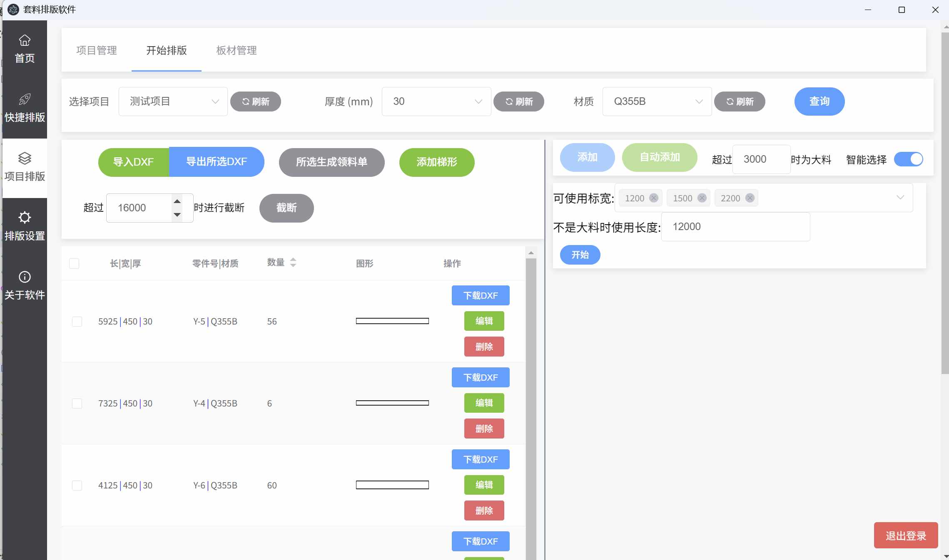This screenshot has height=560, width=949.
Task: Enable the 智能选择 smart-select switch
Action: coord(909,159)
